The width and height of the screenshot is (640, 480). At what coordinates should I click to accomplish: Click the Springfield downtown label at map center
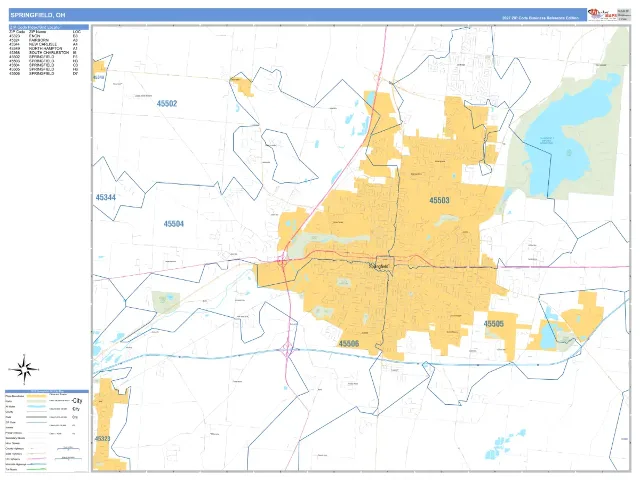point(380,266)
